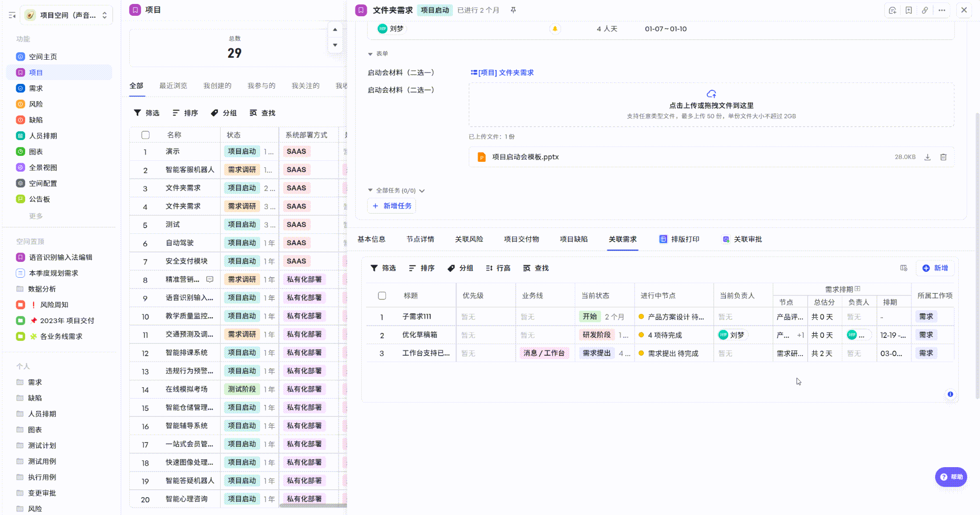Click the add-bookmark icon in detail header
This screenshot has height=515, width=980.
(908, 10)
